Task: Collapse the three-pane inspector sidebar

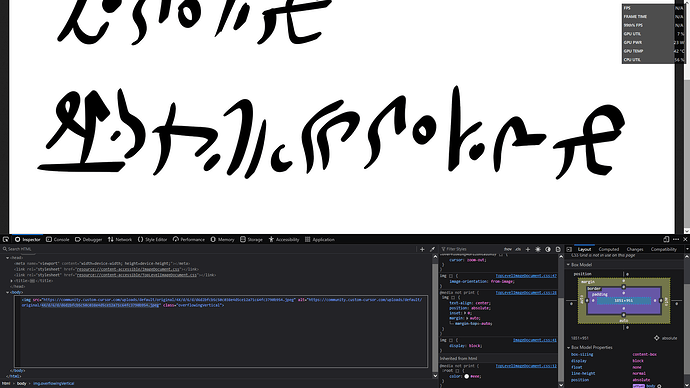Action: (569, 249)
